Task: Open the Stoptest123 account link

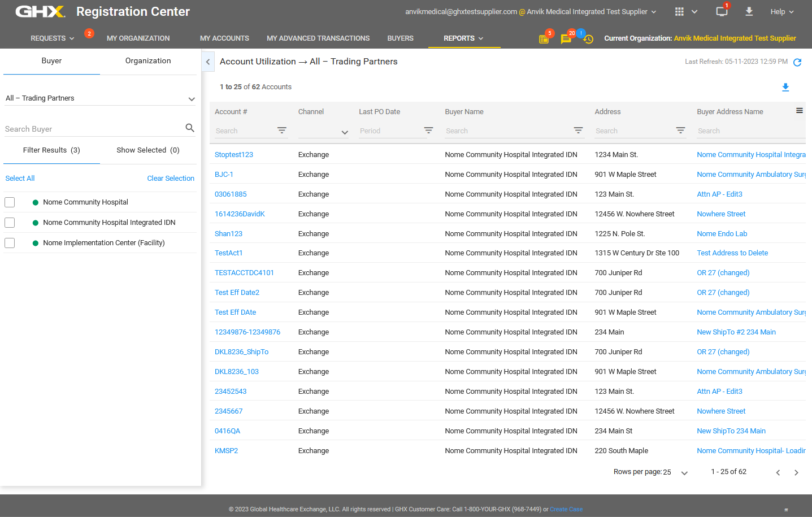Action: (233, 155)
